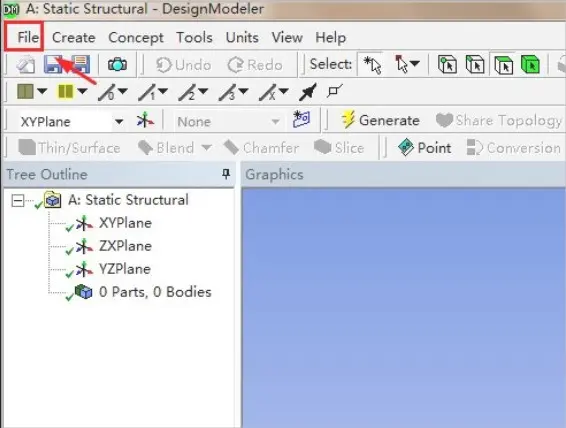Open the Help menu

click(x=330, y=38)
